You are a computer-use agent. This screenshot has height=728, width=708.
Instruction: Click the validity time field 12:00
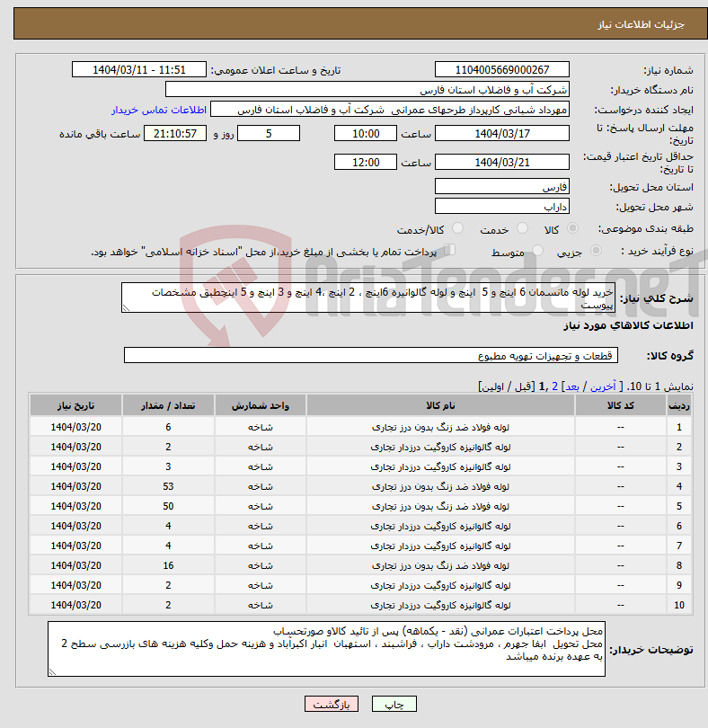click(366, 162)
